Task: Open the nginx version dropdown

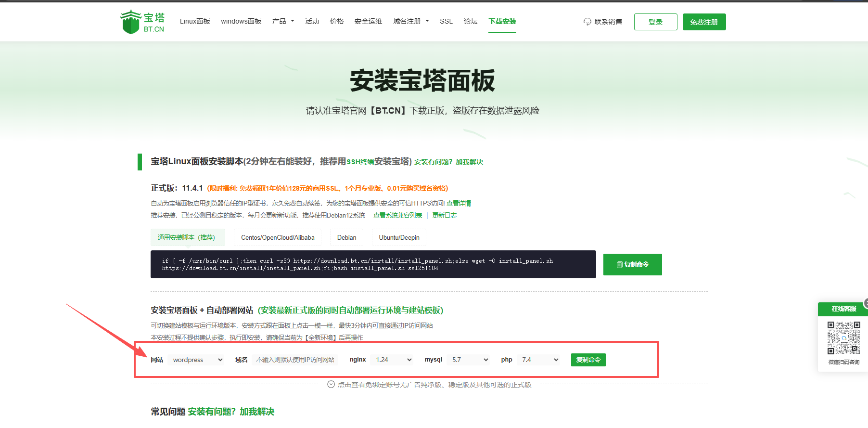Action: pyautogui.click(x=392, y=360)
